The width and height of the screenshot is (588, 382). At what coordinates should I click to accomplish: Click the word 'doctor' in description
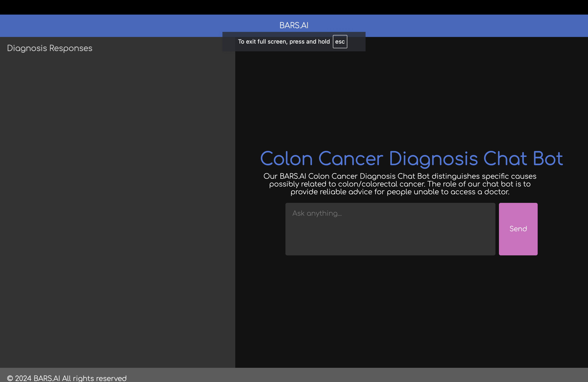coord(496,192)
